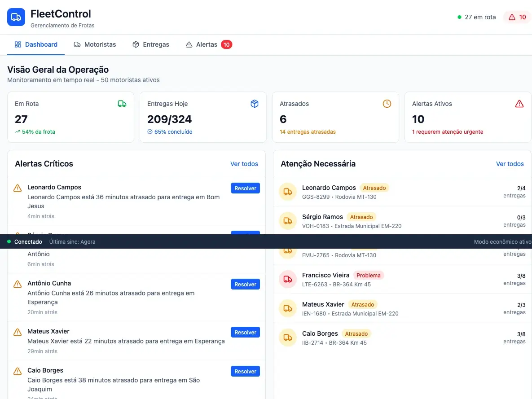The width and height of the screenshot is (532, 399).
Task: Resolve the Leonardo Campos alert
Action: tap(245, 189)
